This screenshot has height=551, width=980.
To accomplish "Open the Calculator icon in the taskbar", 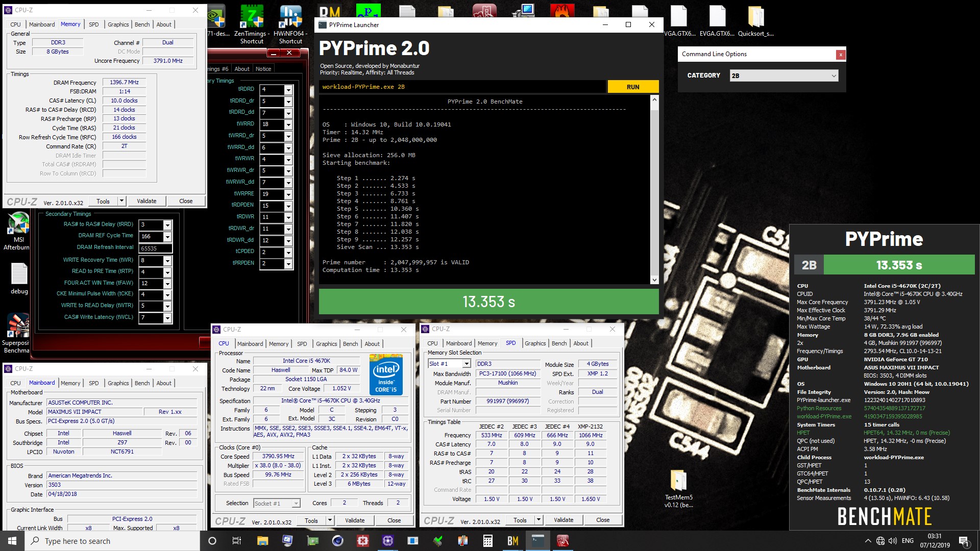I will [488, 541].
